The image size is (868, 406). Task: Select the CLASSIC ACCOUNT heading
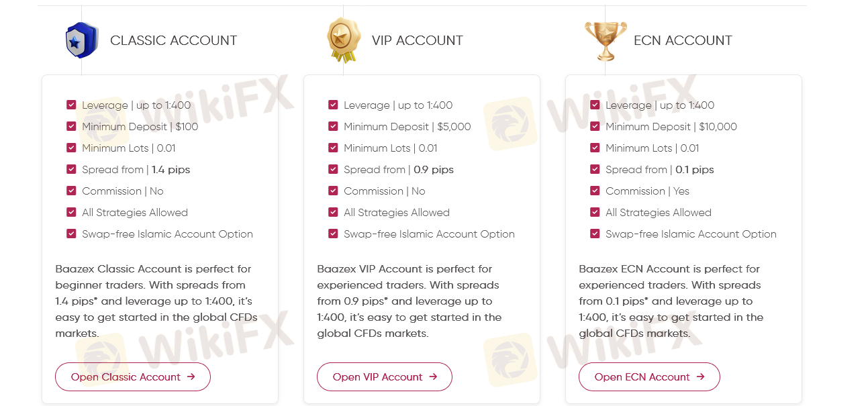pos(173,40)
